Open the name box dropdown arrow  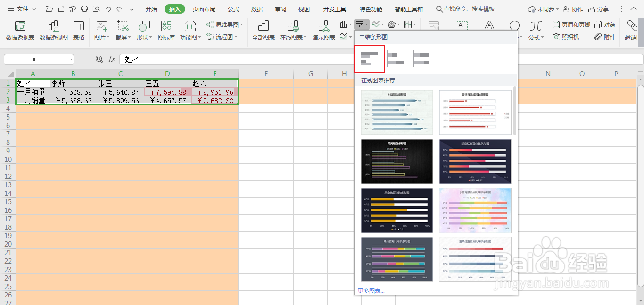coord(71,60)
